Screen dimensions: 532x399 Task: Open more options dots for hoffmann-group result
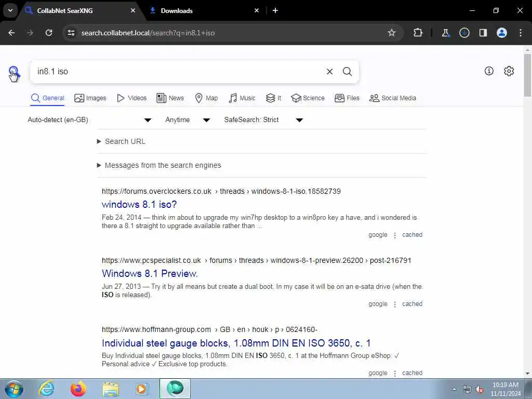pyautogui.click(x=395, y=374)
